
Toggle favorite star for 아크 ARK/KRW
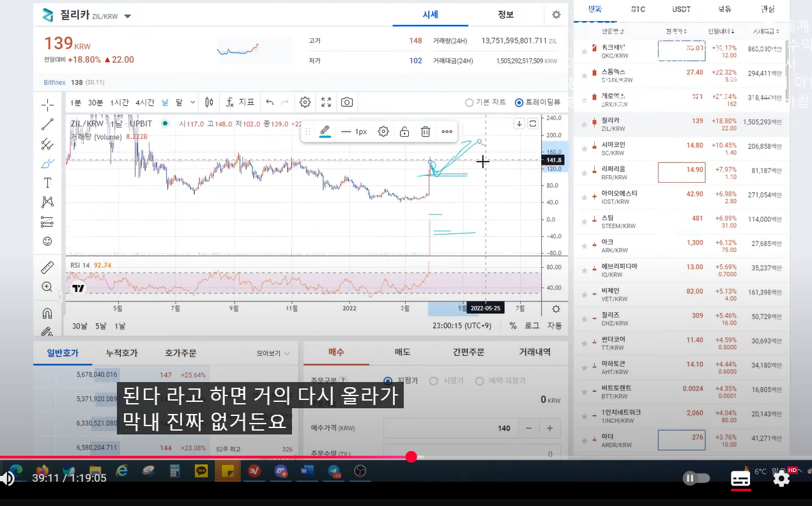coord(584,246)
